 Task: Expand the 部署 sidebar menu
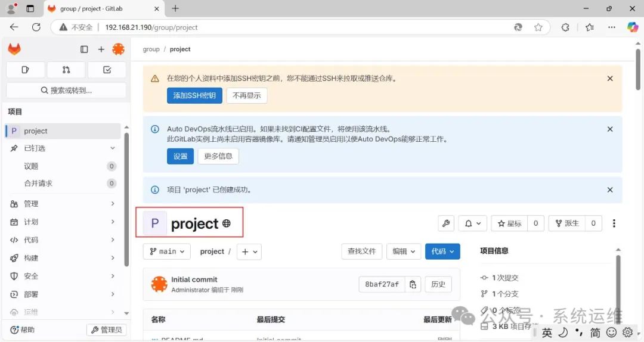click(63, 294)
